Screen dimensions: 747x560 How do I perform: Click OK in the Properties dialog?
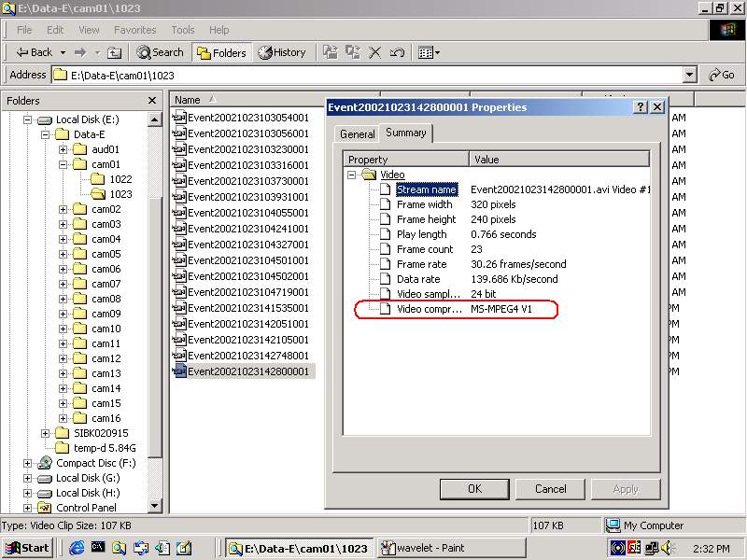coord(474,489)
